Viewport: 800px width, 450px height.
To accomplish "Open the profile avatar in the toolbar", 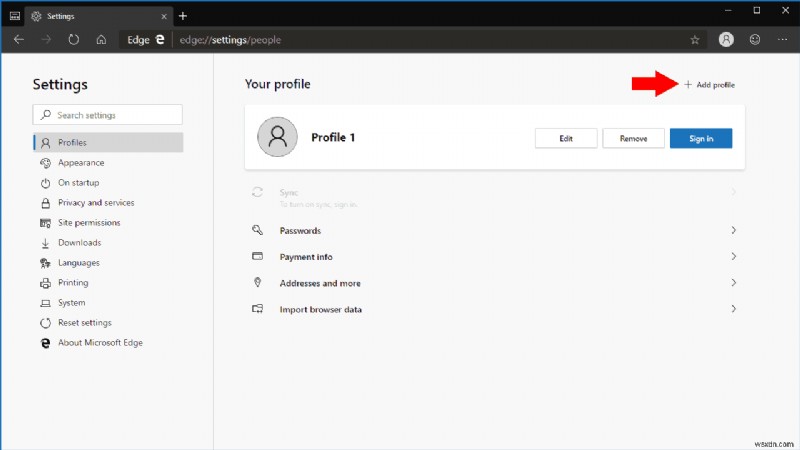I will tap(726, 39).
